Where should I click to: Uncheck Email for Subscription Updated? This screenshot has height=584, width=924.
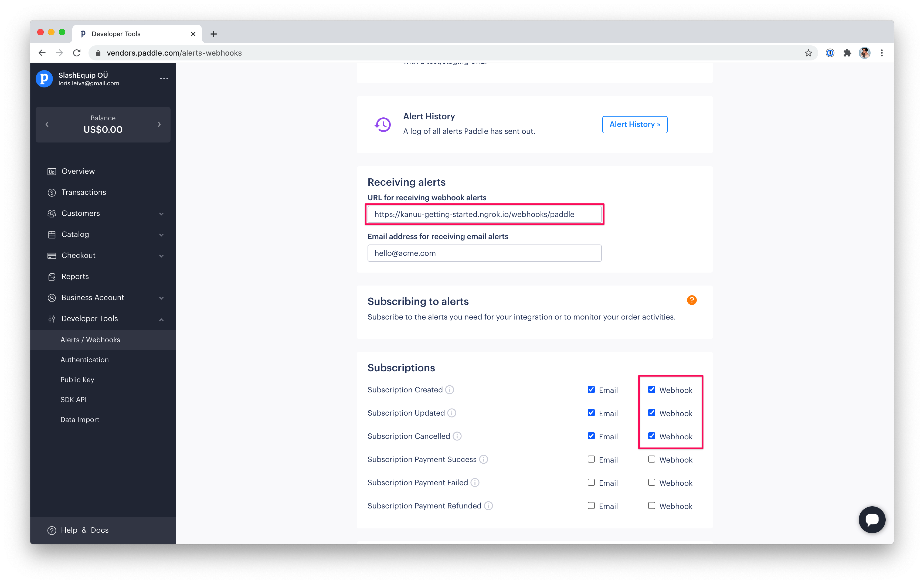[591, 413]
